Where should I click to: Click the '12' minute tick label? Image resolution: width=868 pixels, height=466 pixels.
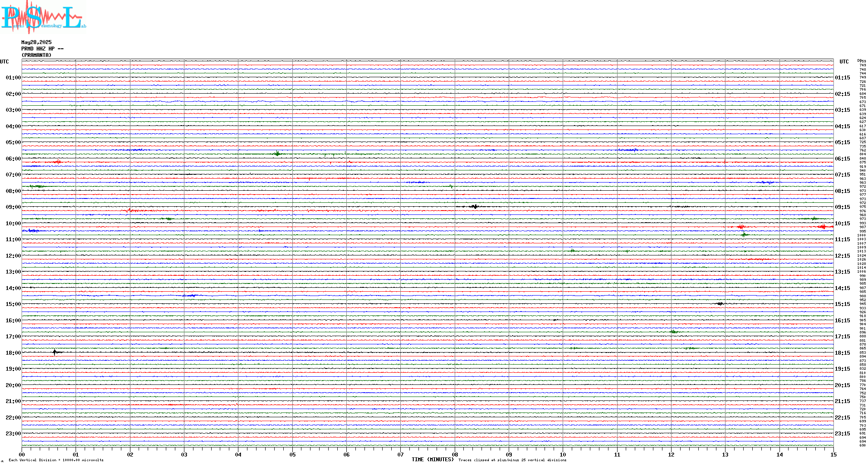point(671,454)
